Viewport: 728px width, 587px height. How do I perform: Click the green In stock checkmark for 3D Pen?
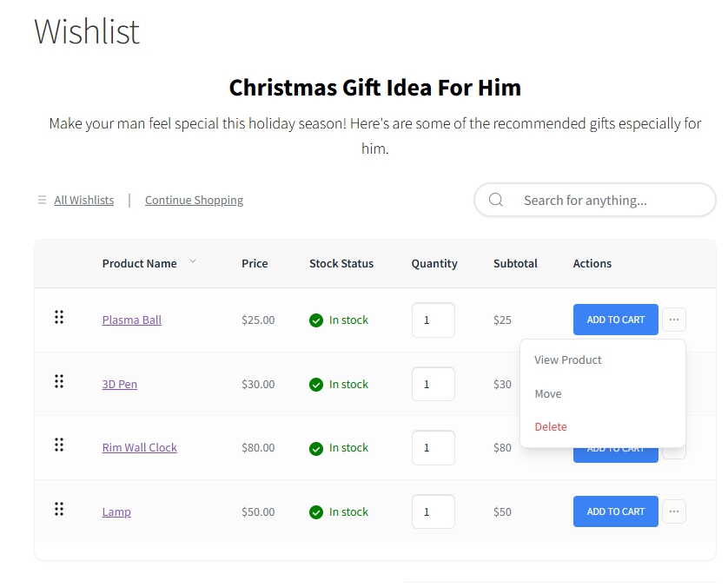pos(316,384)
